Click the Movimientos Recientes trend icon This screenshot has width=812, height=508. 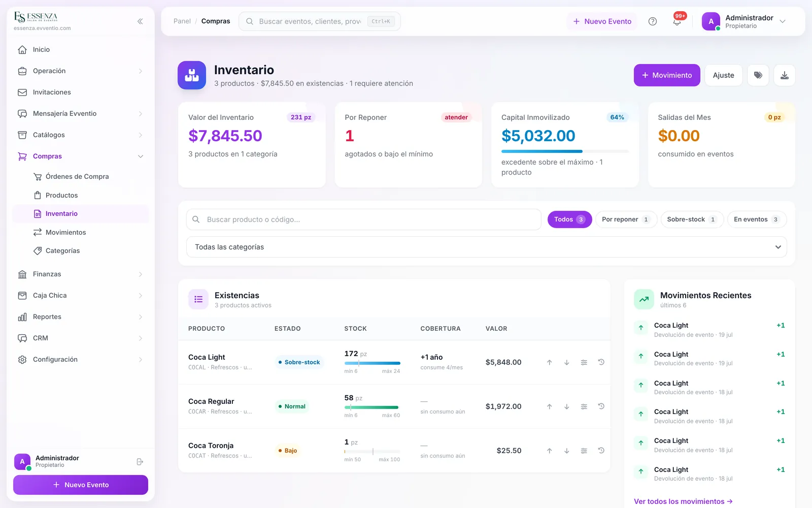coord(644,299)
